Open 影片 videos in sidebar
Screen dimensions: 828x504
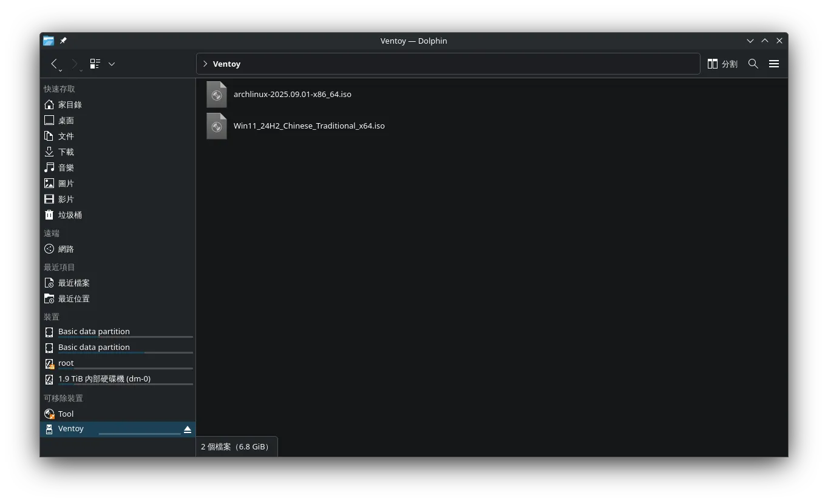coord(118,199)
